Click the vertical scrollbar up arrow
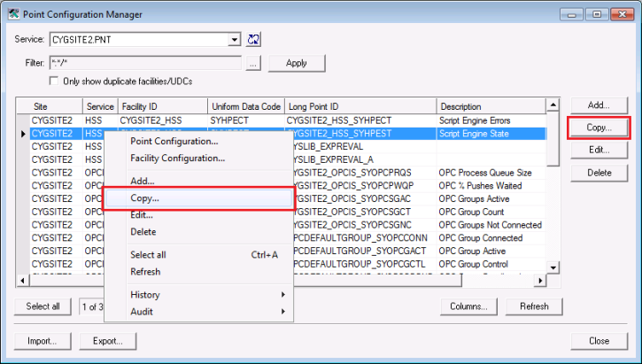The width and height of the screenshot is (642, 364). [553, 105]
